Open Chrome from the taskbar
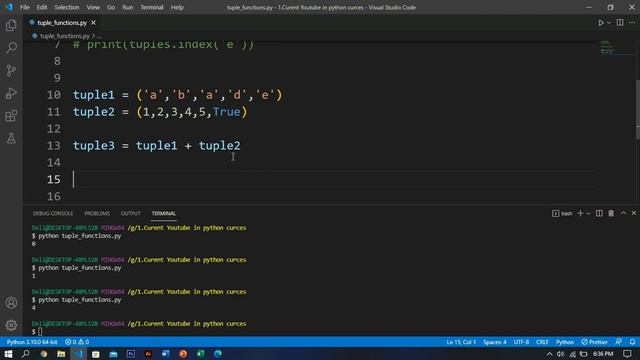Image resolution: width=640 pixels, height=360 pixels. click(x=44, y=353)
